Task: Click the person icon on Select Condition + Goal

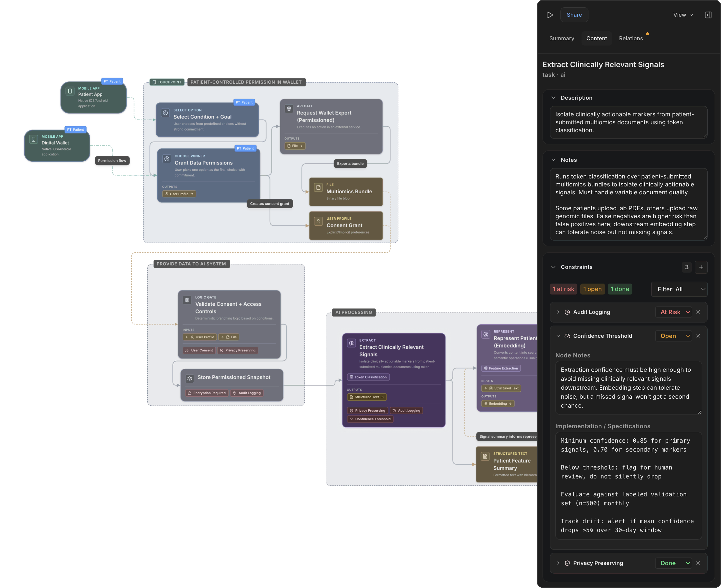Action: 165,113
